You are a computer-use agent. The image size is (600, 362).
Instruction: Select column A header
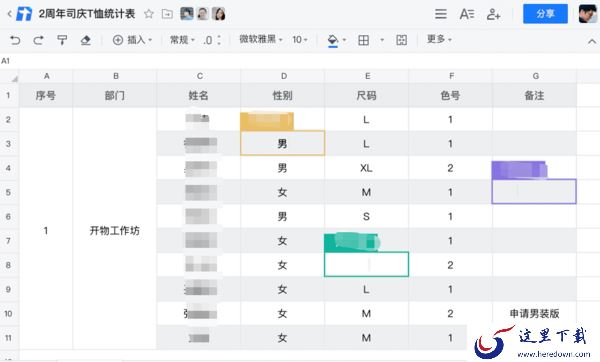(x=46, y=76)
